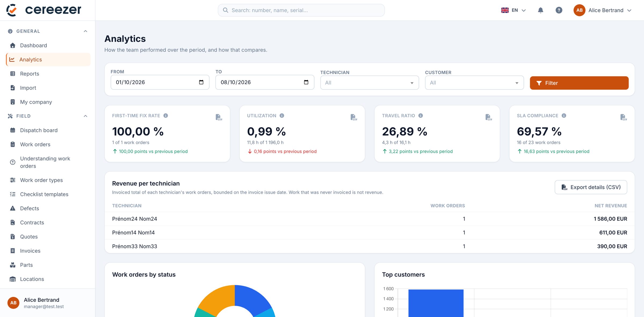Open My company settings
644x317 pixels.
pyautogui.click(x=48, y=102)
